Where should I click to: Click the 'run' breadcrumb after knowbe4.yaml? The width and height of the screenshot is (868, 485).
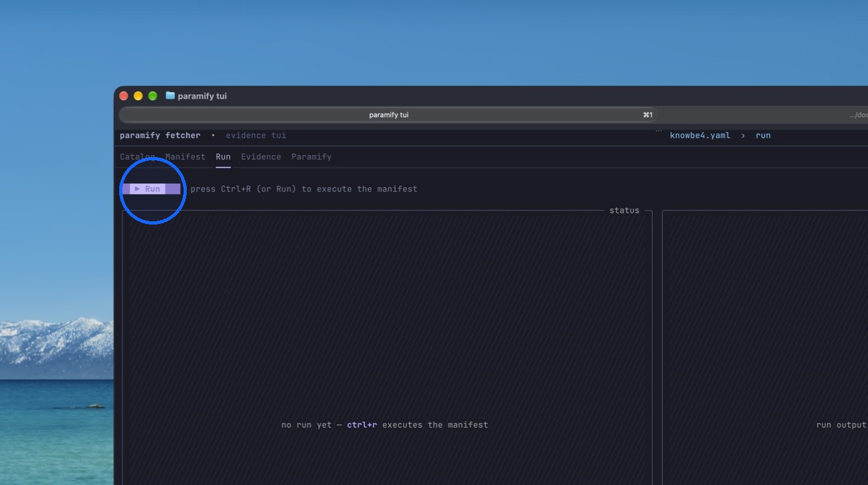pyautogui.click(x=763, y=135)
